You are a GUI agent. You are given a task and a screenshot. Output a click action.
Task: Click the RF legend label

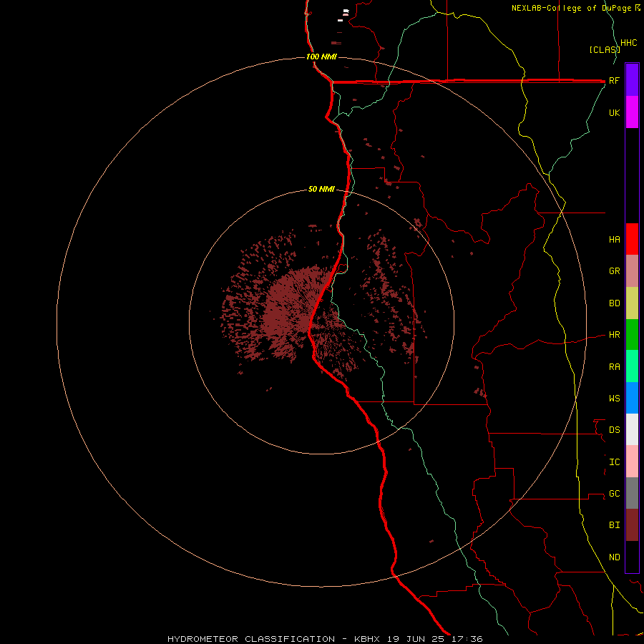coord(615,80)
